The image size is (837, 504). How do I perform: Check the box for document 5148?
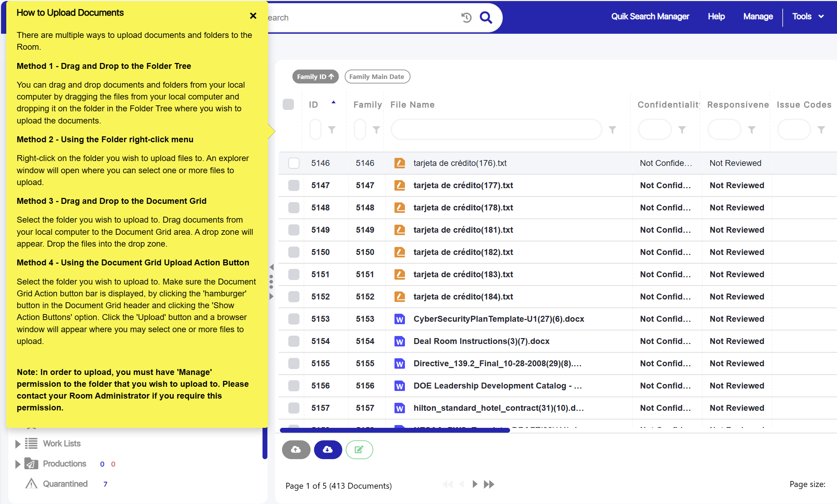tap(294, 207)
